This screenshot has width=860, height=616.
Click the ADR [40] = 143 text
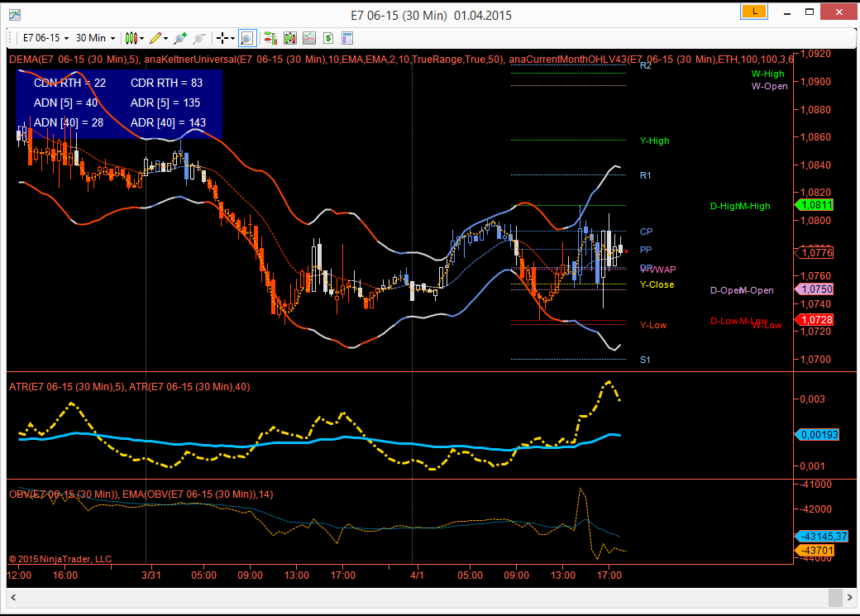tap(169, 122)
